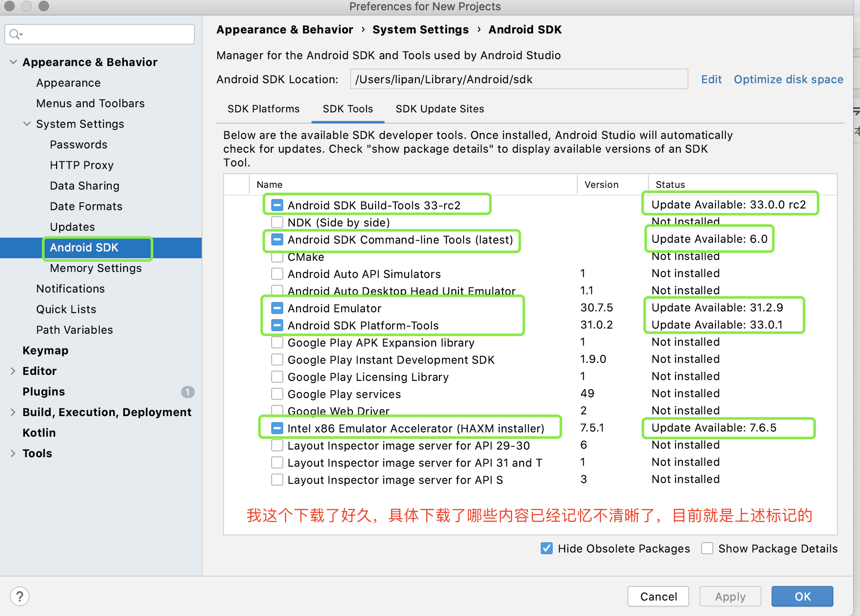860x616 pixels.
Task: Select the SDK Tools tab
Action: [348, 109]
